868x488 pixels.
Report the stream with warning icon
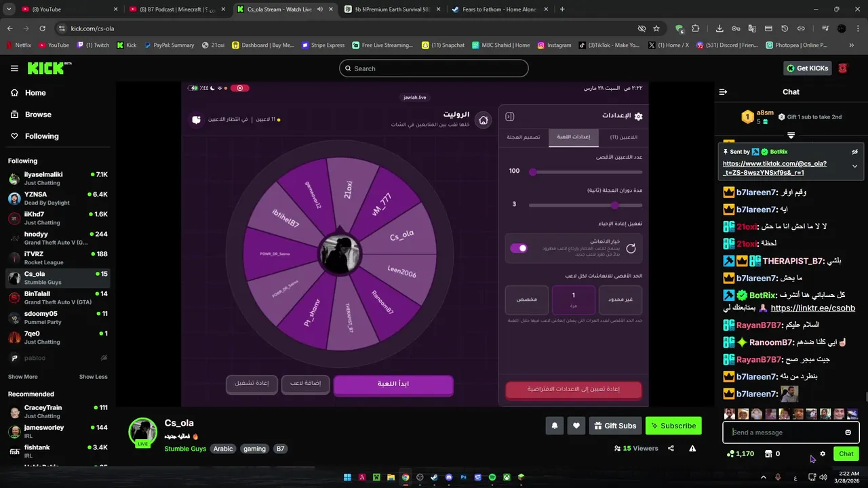tap(692, 448)
